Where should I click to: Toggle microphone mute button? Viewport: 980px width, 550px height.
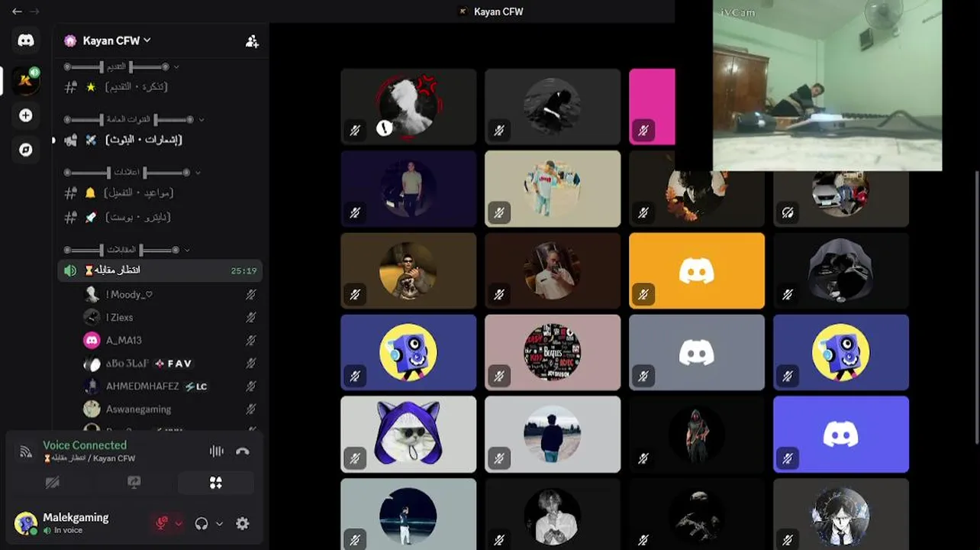(162, 523)
